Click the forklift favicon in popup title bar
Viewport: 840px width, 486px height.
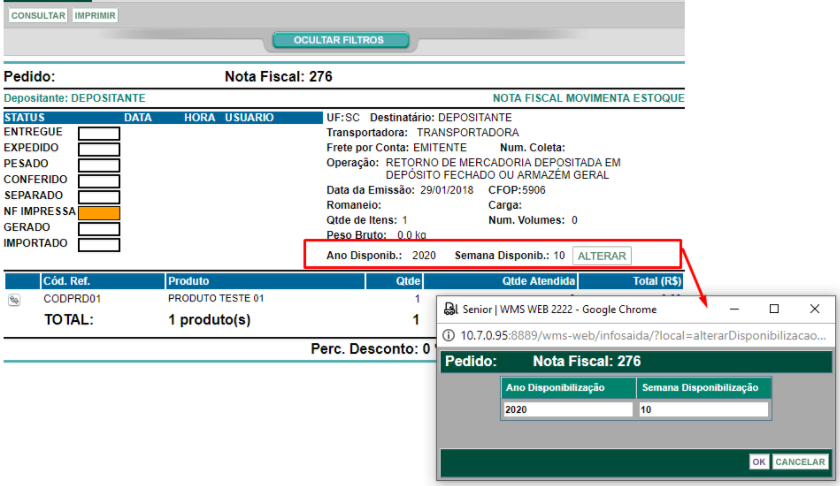pos(451,309)
